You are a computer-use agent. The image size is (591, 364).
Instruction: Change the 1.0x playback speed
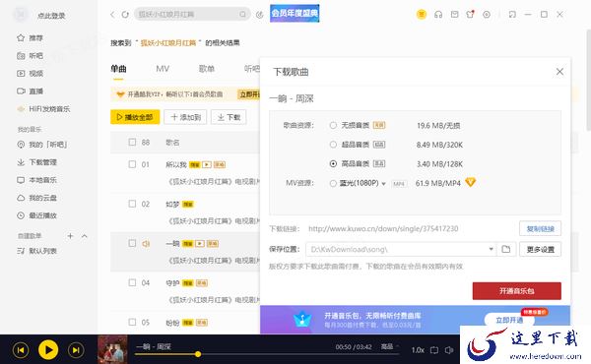(418, 350)
